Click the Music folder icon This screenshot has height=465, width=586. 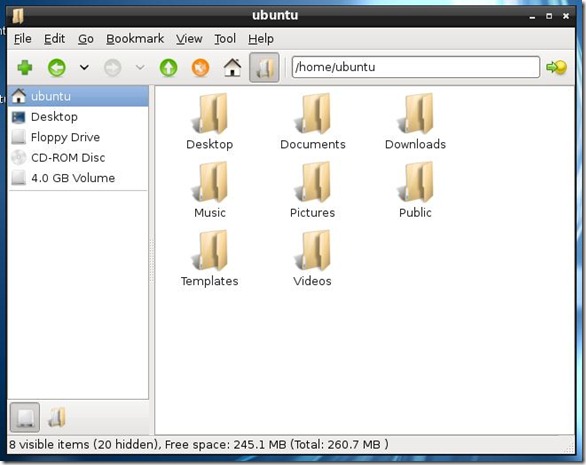(x=210, y=182)
